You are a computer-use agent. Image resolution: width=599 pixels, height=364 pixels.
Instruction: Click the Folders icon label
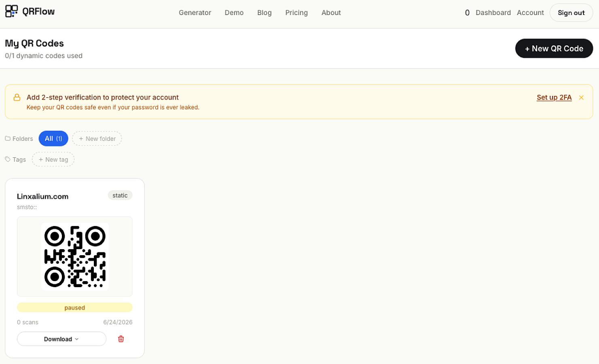click(19, 139)
